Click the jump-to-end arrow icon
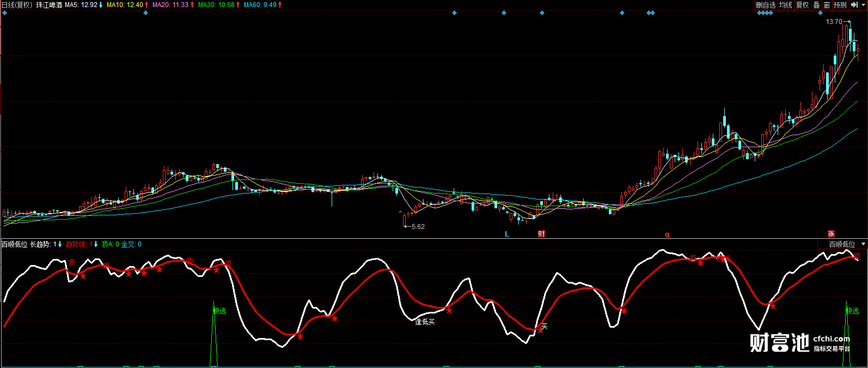 pyautogui.click(x=854, y=5)
